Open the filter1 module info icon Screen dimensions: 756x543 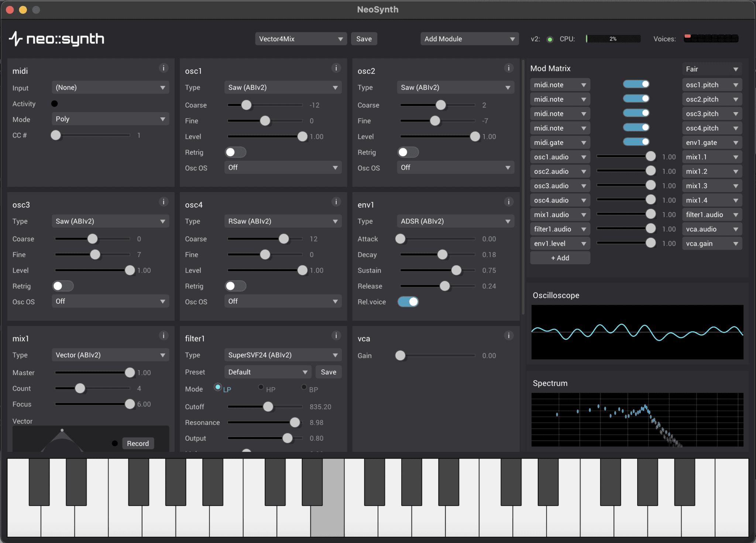point(336,336)
